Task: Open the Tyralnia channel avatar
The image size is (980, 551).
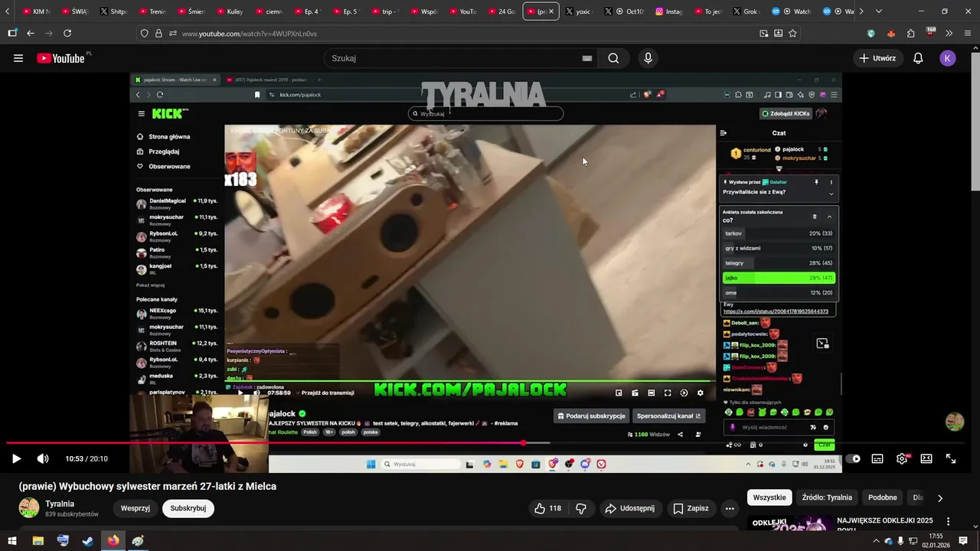Action: point(29,508)
